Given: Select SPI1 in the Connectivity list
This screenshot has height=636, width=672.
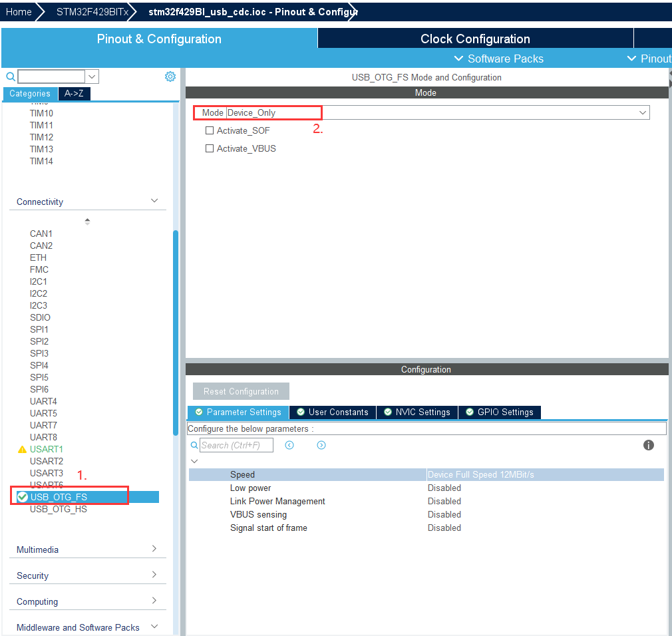Looking at the screenshot, I should [x=39, y=329].
